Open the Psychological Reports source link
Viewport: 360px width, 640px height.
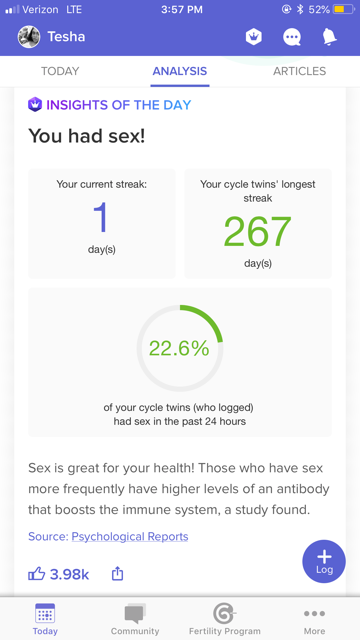(x=130, y=536)
